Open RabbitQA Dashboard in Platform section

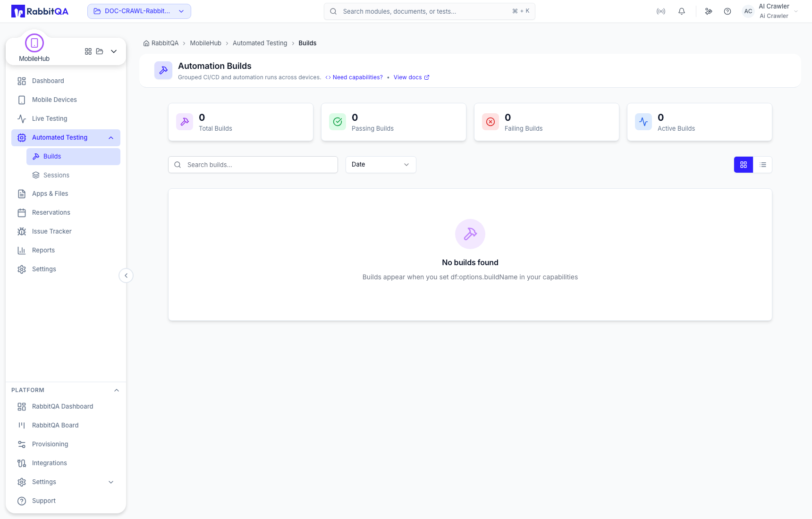66,407
